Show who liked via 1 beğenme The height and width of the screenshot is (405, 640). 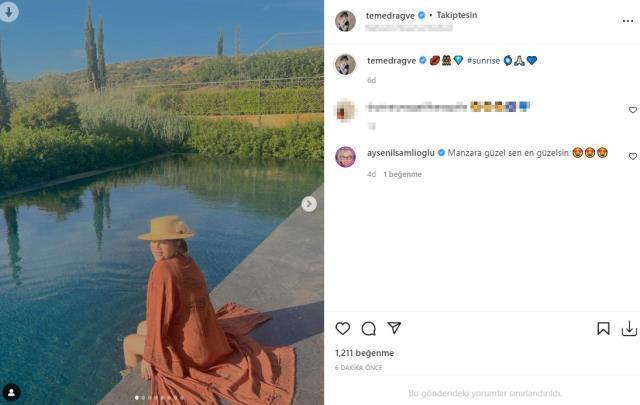(403, 174)
